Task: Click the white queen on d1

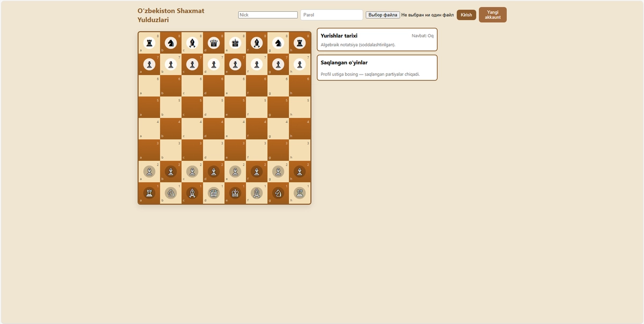Action: 214,193
